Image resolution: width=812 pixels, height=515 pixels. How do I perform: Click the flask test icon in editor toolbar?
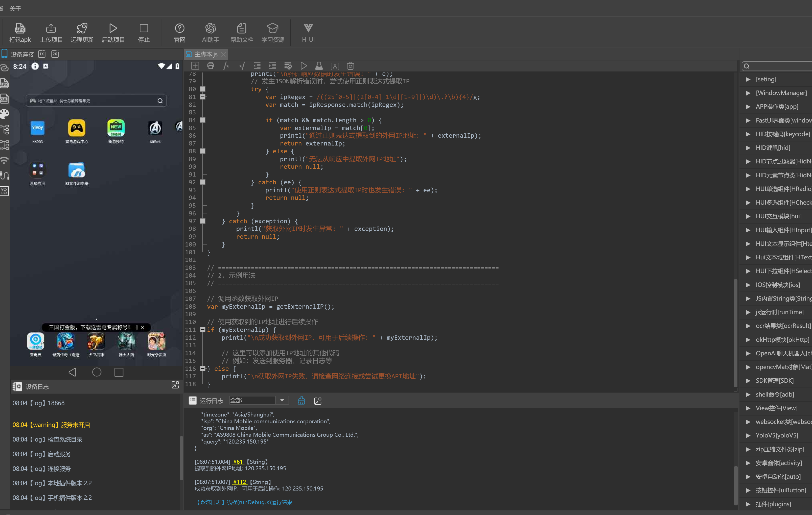click(319, 66)
